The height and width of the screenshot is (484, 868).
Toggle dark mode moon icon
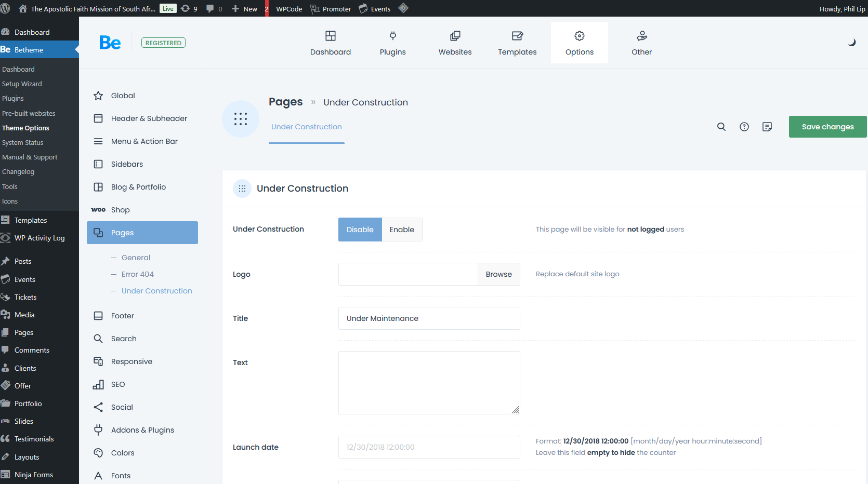click(x=851, y=43)
